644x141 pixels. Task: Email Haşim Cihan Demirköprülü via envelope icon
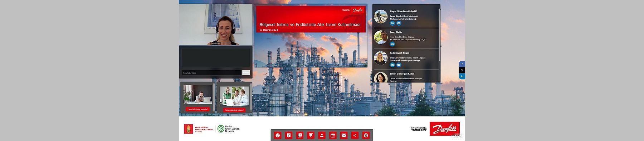pyautogui.click(x=399, y=23)
